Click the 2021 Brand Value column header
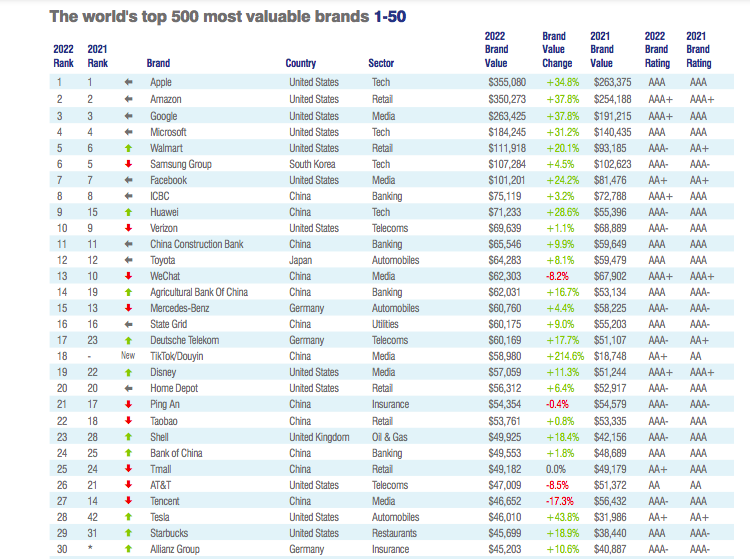The image size is (750, 559). [602, 50]
